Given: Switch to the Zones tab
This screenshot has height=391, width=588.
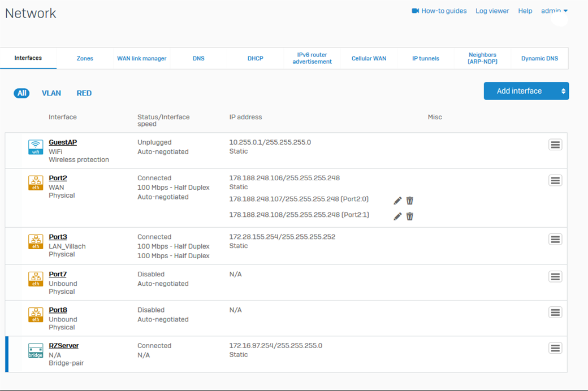Looking at the screenshot, I should click(x=85, y=58).
